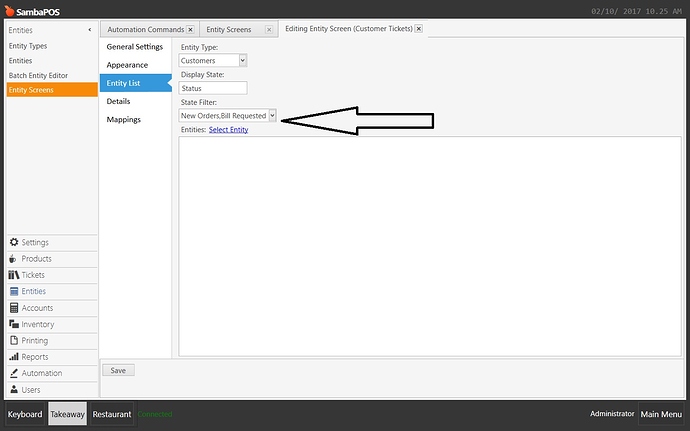This screenshot has height=431, width=690.
Task: Click the Save button
Action: pyautogui.click(x=118, y=370)
